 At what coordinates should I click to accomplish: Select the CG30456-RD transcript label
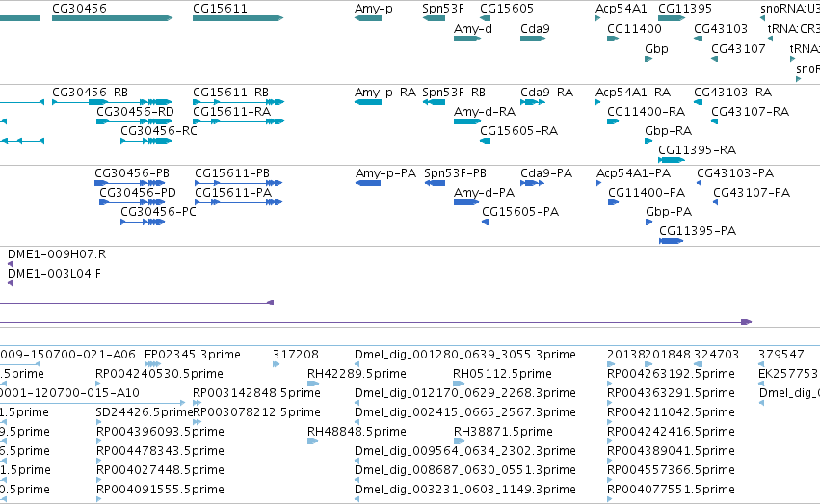pos(136,112)
